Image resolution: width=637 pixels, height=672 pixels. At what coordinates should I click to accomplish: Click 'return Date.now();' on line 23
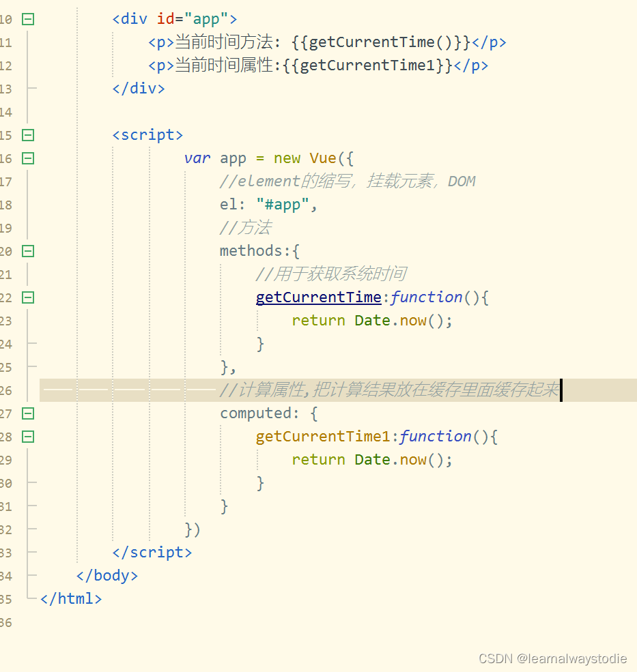point(372,321)
